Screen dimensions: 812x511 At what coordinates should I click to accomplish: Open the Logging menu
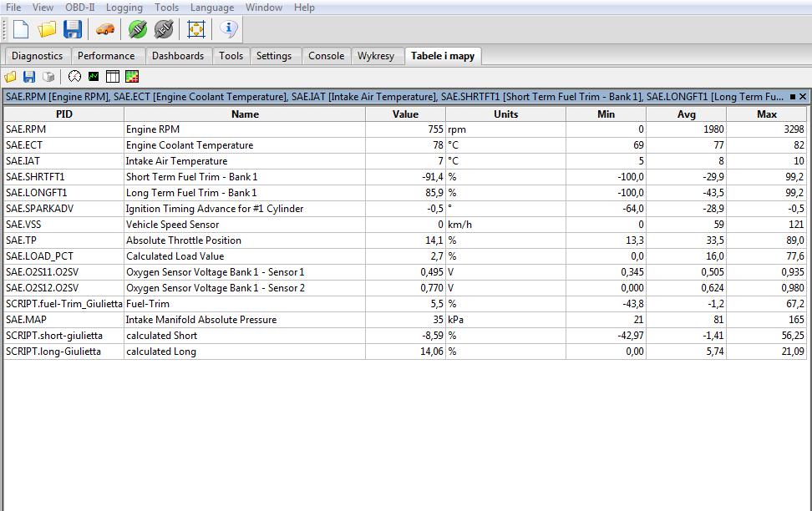[x=124, y=8]
